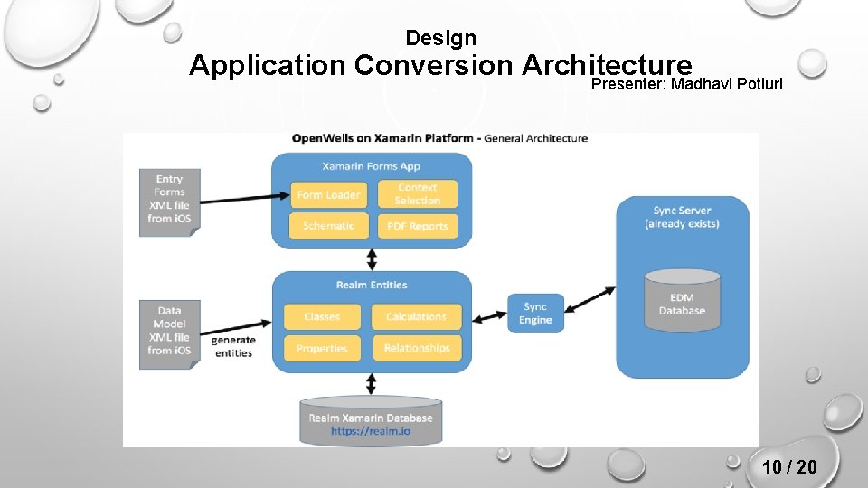
Task: Click the 'Design' heading
Action: 440,38
